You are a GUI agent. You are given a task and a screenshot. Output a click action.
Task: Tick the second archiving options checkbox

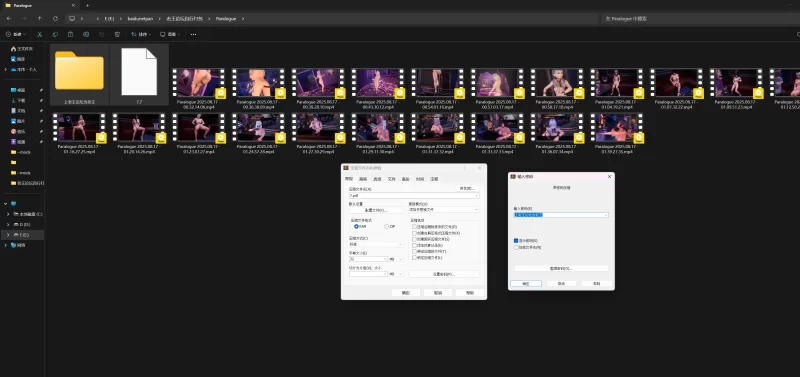click(414, 233)
